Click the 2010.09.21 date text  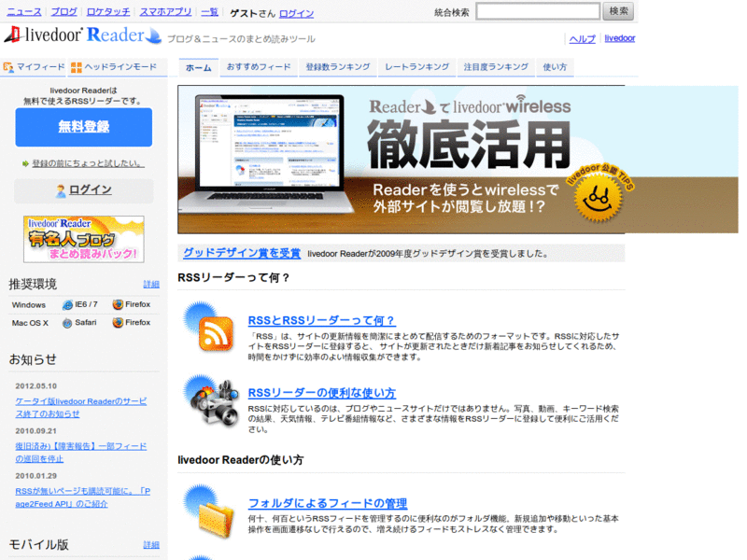point(35,431)
